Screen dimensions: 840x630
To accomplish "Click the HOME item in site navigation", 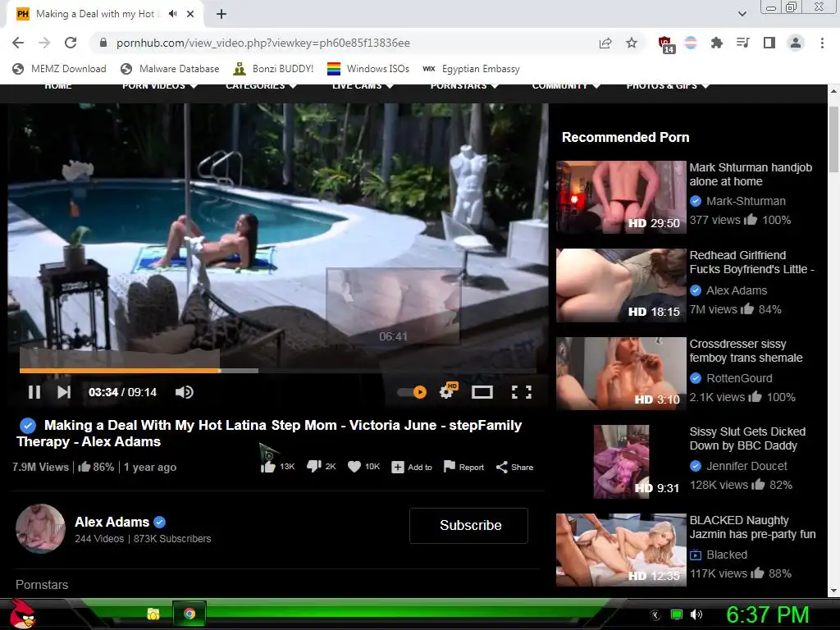I will [58, 86].
